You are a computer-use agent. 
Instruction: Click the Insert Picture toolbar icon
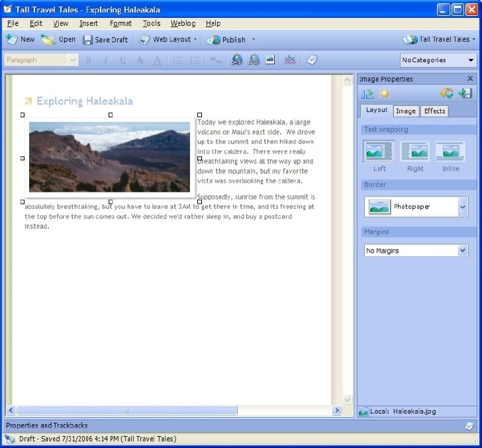[x=270, y=60]
